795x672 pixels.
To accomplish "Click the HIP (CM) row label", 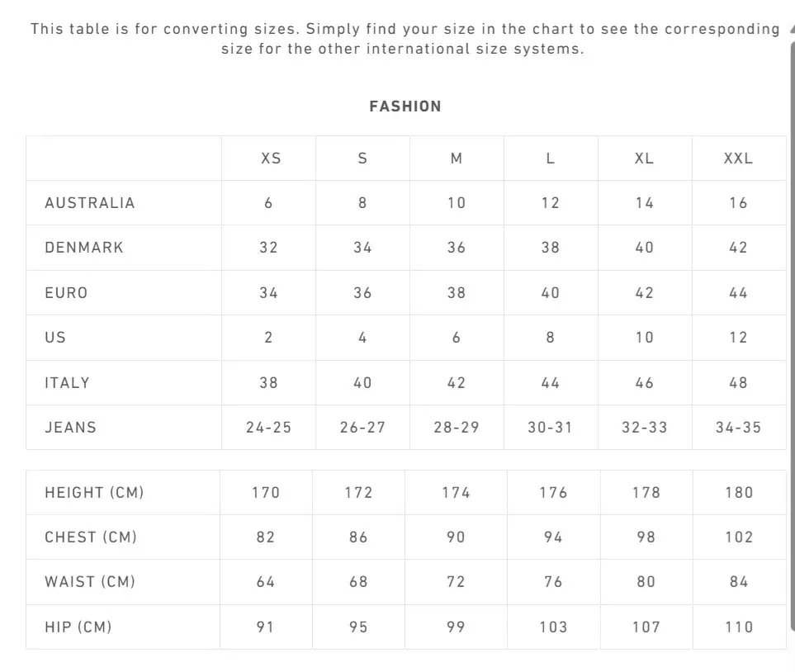I will [78, 627].
